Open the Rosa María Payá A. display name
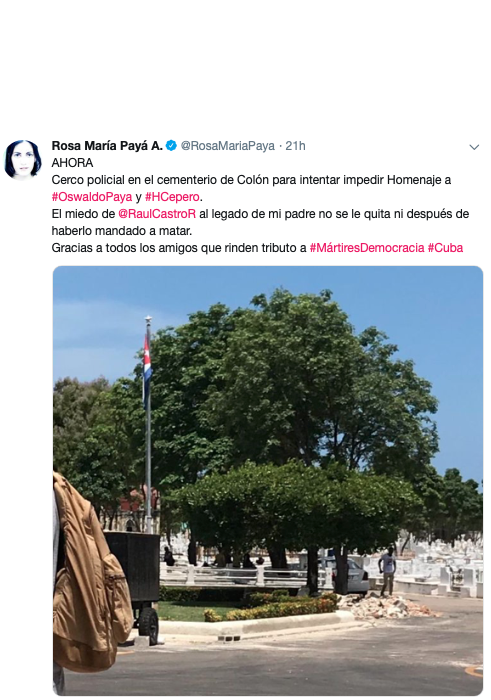 [x=107, y=146]
